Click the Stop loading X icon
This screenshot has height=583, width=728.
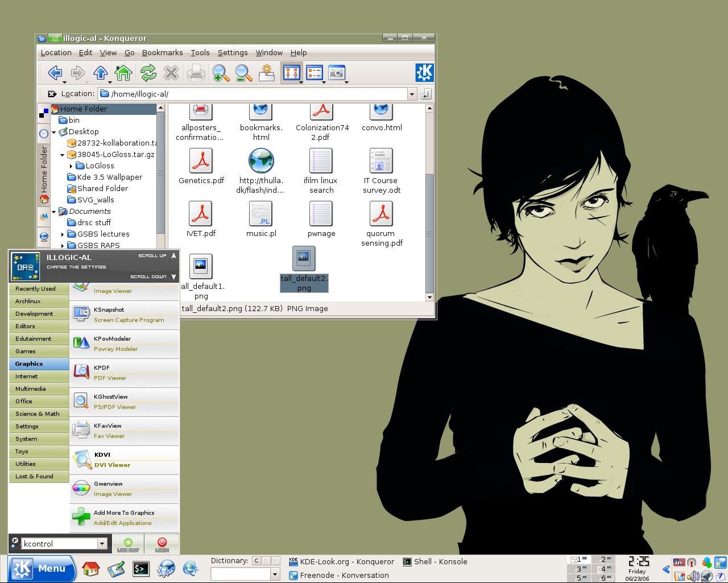171,73
